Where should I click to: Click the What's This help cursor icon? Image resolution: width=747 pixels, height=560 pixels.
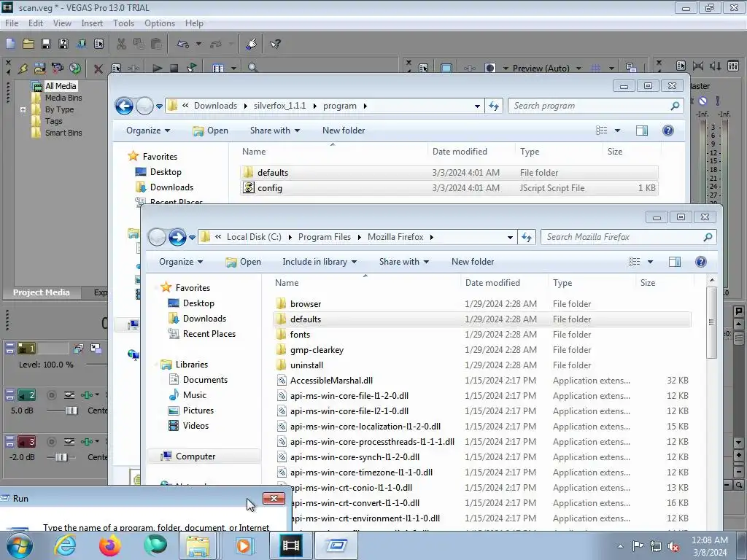275,44
